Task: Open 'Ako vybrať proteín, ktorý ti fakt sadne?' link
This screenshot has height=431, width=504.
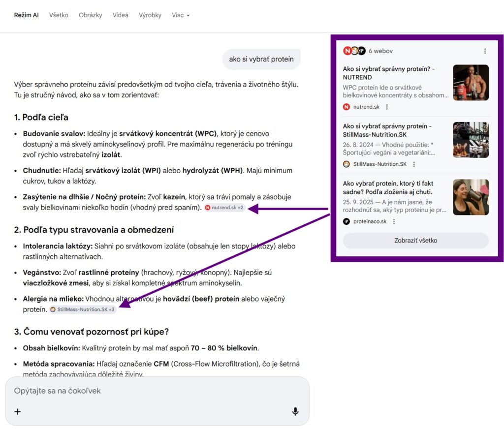Action: point(388,187)
